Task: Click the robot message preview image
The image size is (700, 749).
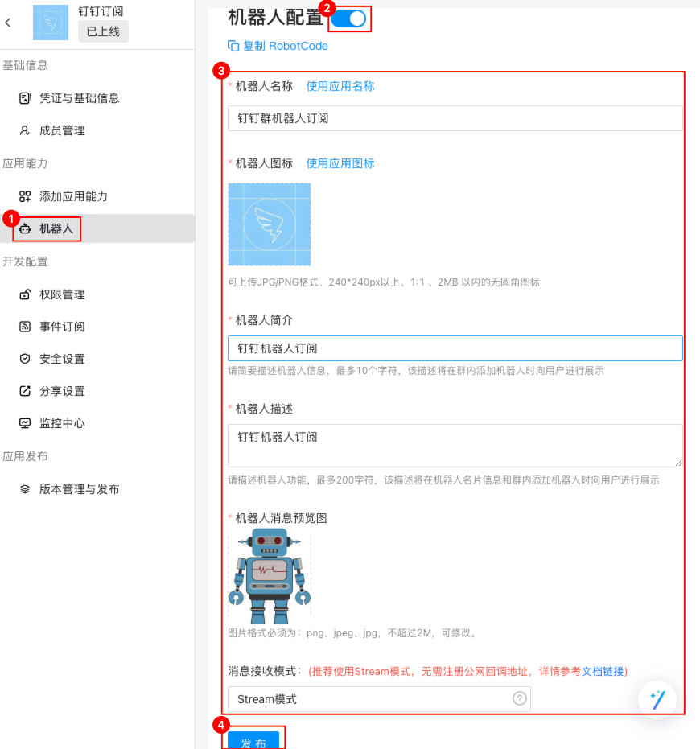Action: 270,575
